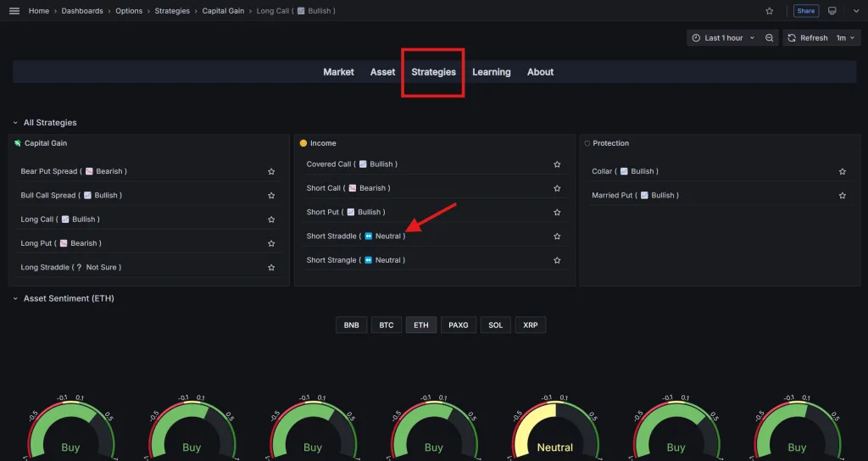Star the Short Straddle strategy
Screen dimensions: 868x461
pyautogui.click(x=557, y=236)
